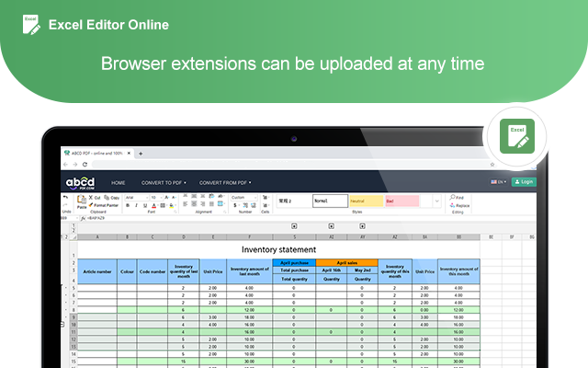Open the font size 10 dropdown
588x368 pixels.
pyautogui.click(x=155, y=198)
